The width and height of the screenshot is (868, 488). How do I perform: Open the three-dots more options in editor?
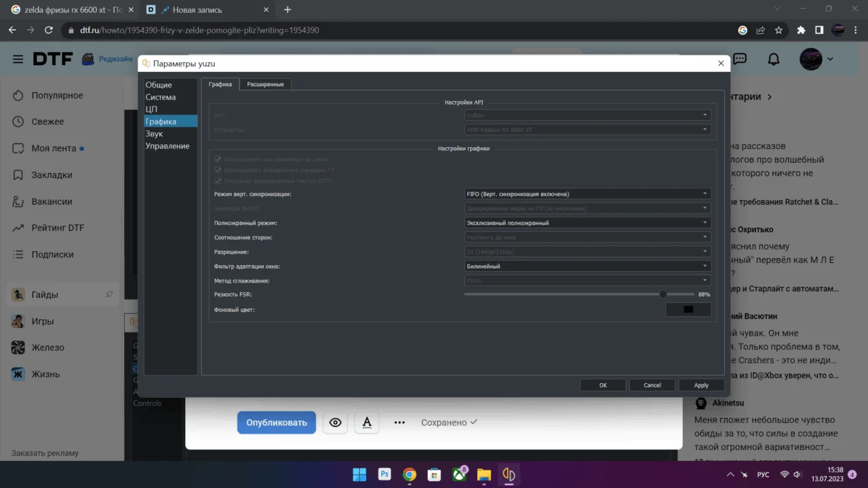tap(399, 422)
